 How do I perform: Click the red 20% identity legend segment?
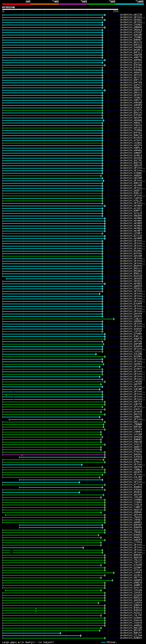[16, 4]
